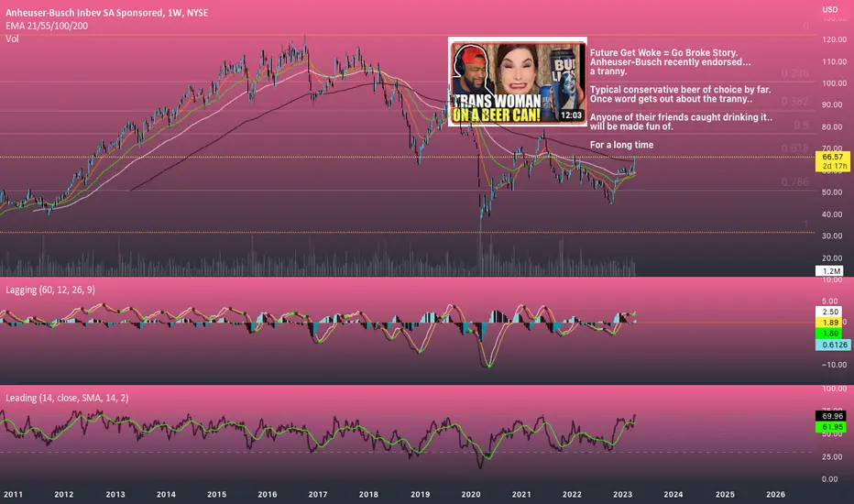Click the 'Future Get Woke = Go Broke Story.' annotation
The height and width of the screenshot is (504, 854).
[664, 53]
